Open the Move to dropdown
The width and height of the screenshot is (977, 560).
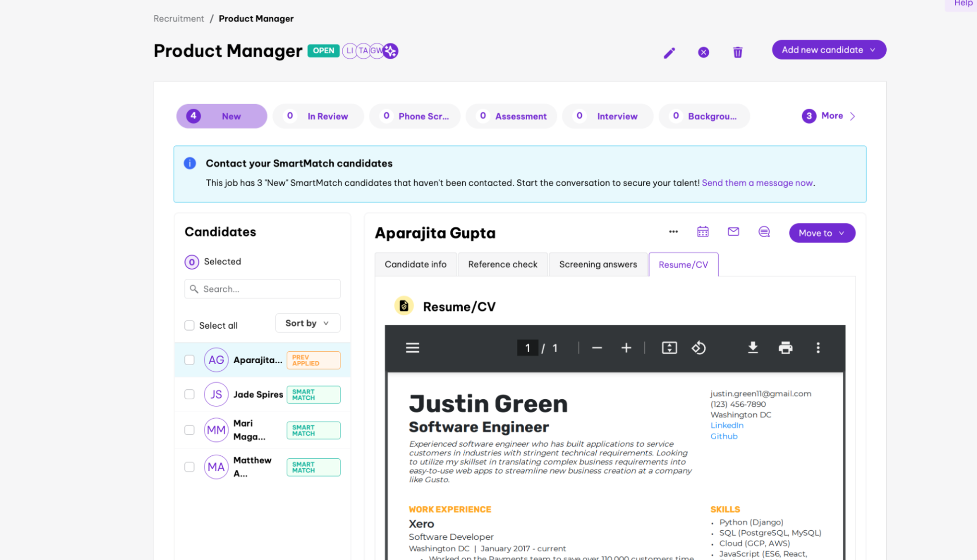[822, 233]
